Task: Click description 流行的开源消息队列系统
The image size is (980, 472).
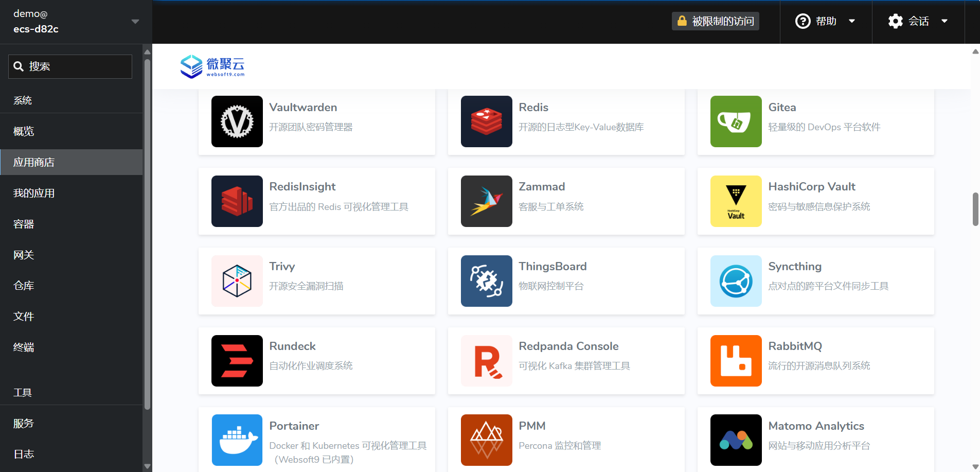Action: coord(819,366)
